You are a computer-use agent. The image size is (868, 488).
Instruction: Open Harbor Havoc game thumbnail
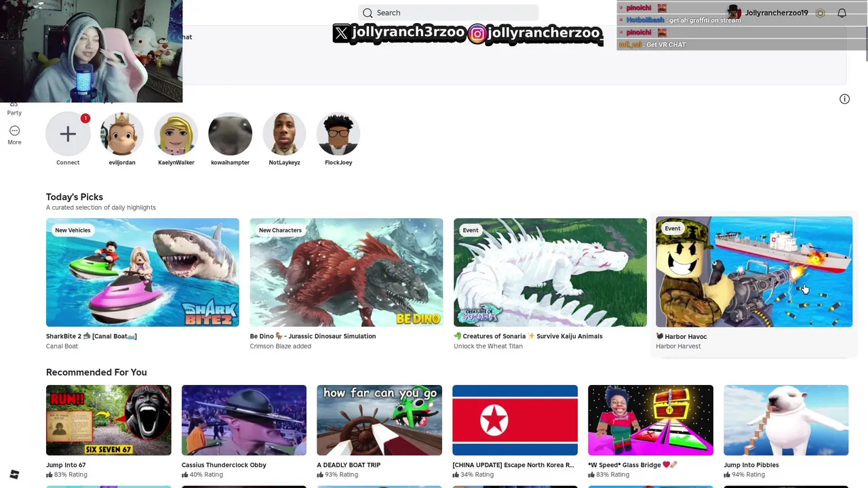tap(754, 272)
